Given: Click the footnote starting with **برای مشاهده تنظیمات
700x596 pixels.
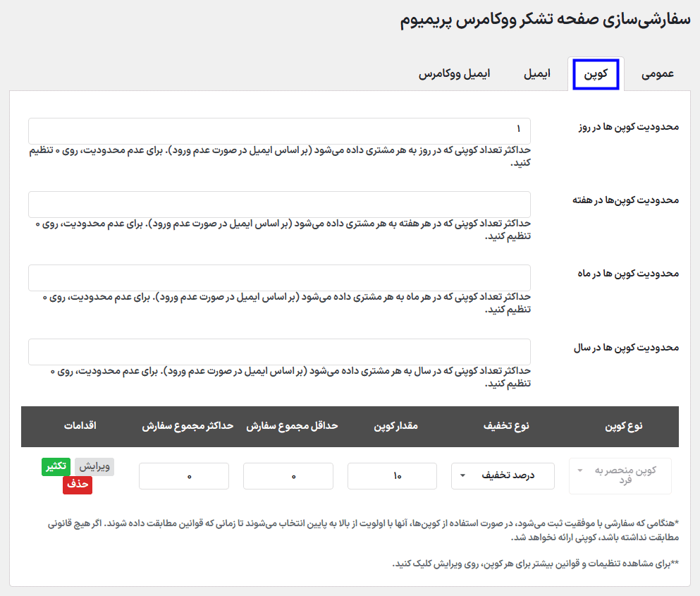Looking at the screenshot, I should point(535,564).
